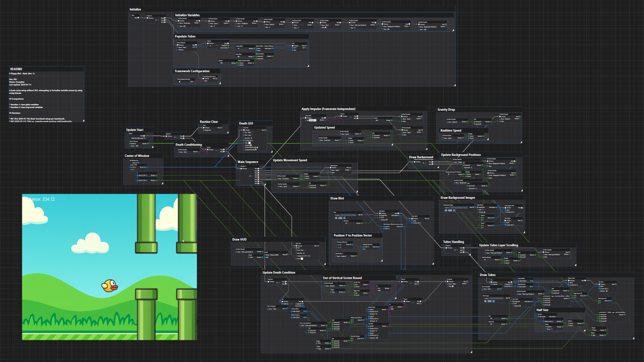Screen dimensions: 644x362
Task: Select the Main Sequence group title
Action: tap(248, 162)
